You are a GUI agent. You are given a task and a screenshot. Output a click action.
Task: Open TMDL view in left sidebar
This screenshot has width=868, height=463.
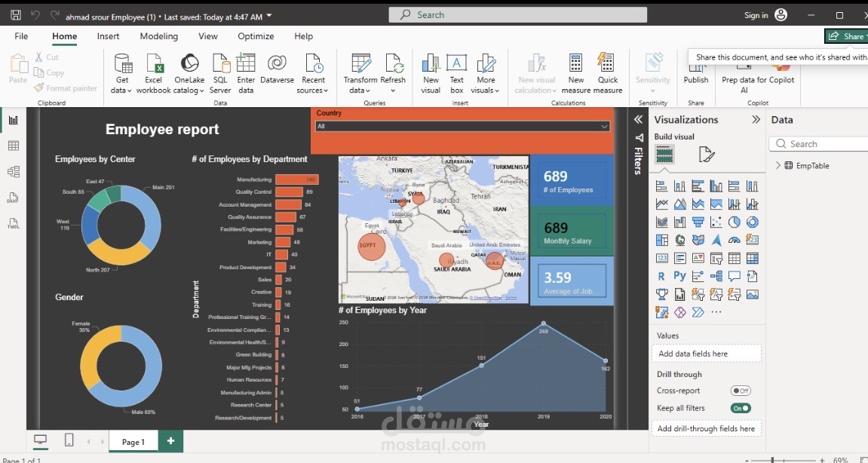click(14, 224)
